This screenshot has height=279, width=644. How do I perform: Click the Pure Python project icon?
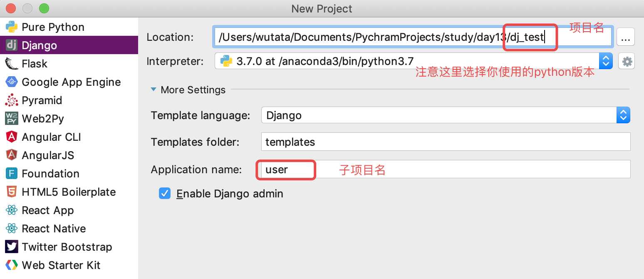point(11,27)
